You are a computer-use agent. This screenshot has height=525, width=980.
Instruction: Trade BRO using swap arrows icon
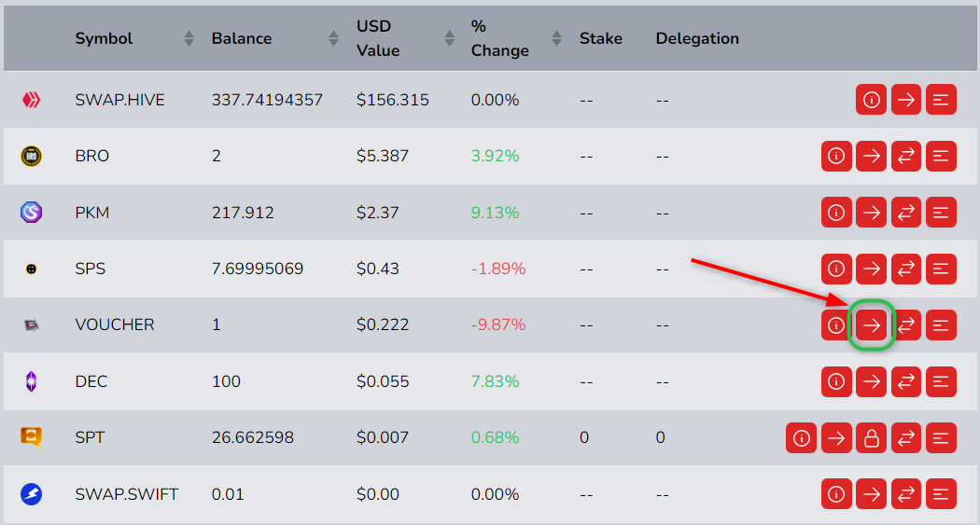(x=906, y=156)
